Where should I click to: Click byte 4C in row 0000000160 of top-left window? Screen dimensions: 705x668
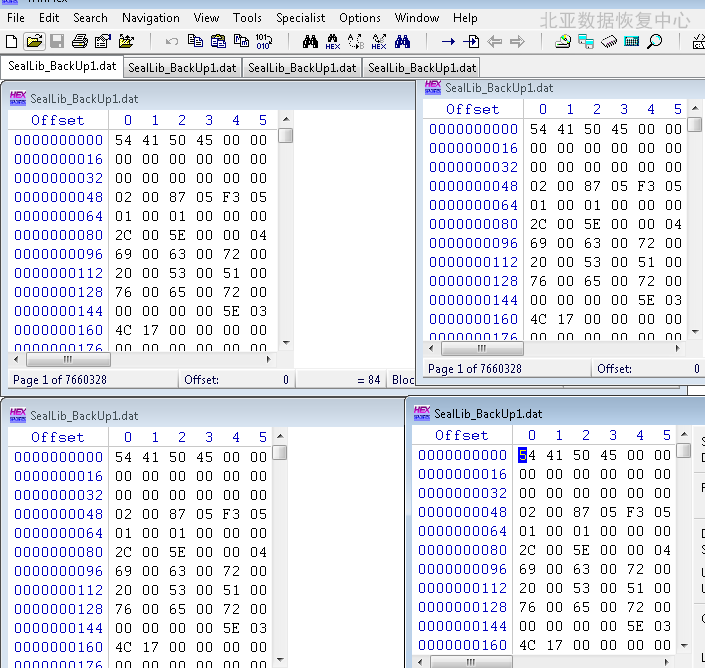tap(123, 330)
